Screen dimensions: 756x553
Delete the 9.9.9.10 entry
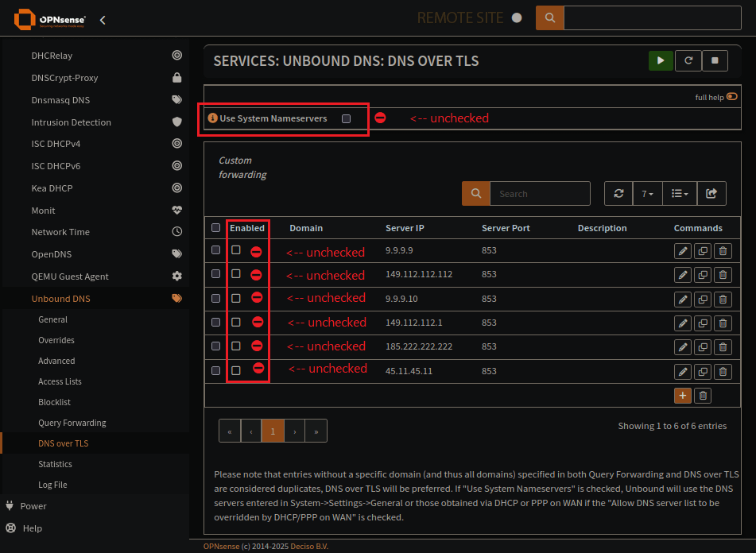(723, 299)
